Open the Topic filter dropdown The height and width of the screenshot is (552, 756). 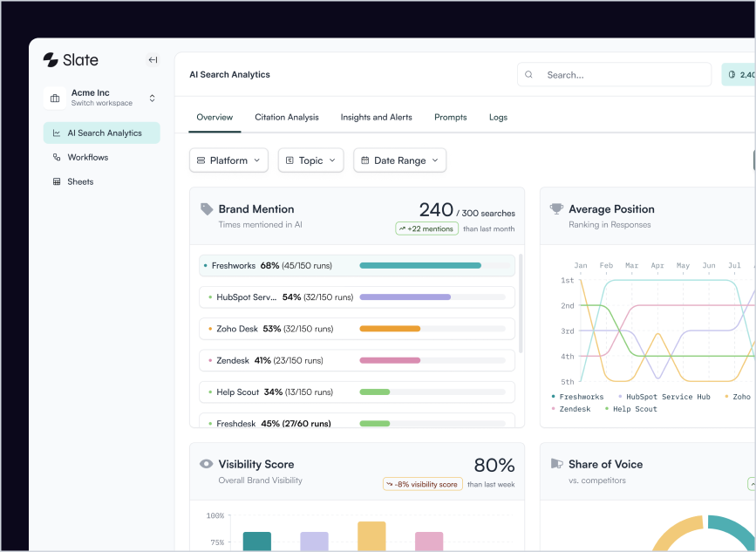click(x=310, y=160)
